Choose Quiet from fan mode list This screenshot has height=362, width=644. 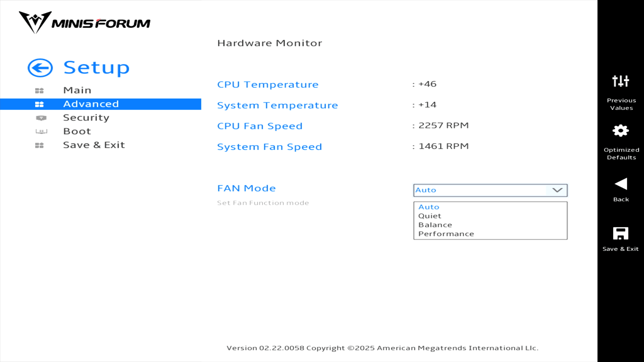[430, 216]
